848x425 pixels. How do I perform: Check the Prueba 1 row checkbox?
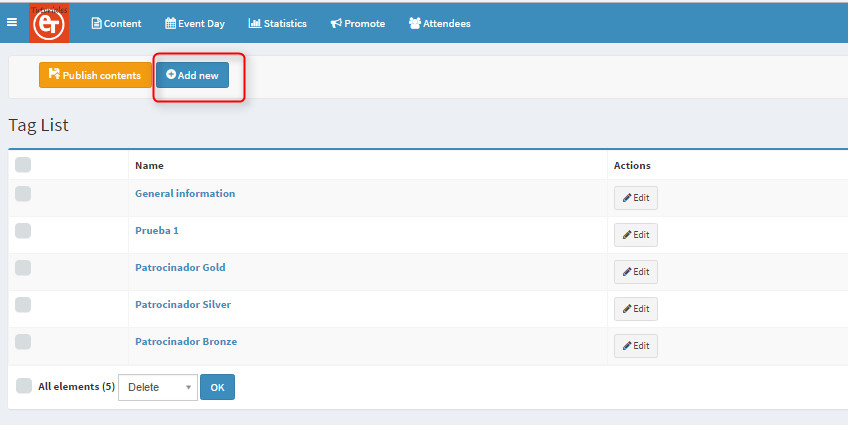[23, 230]
